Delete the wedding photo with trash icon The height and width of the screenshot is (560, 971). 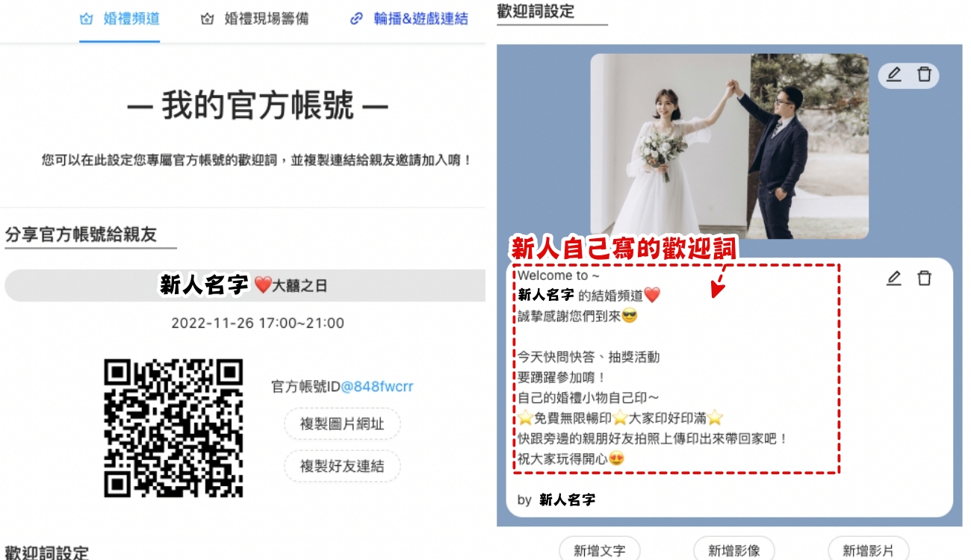point(925,75)
